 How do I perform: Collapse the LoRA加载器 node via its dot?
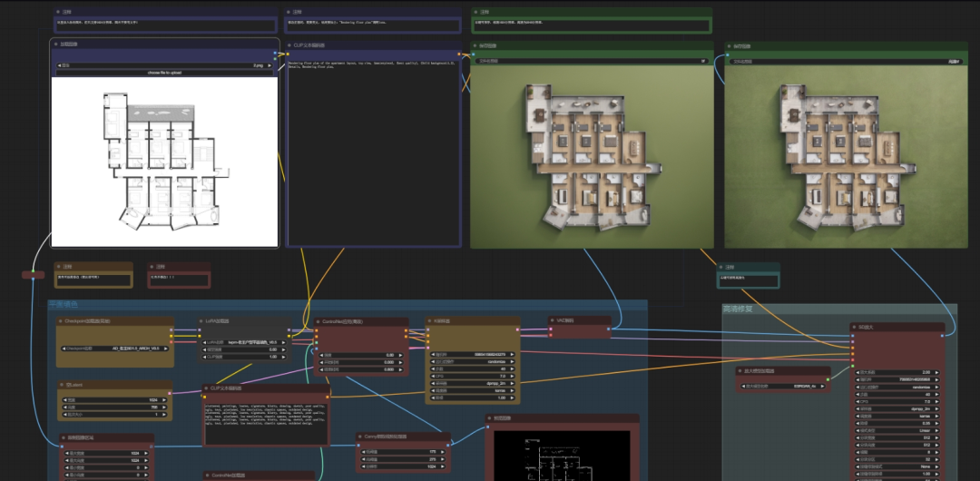click(201, 320)
